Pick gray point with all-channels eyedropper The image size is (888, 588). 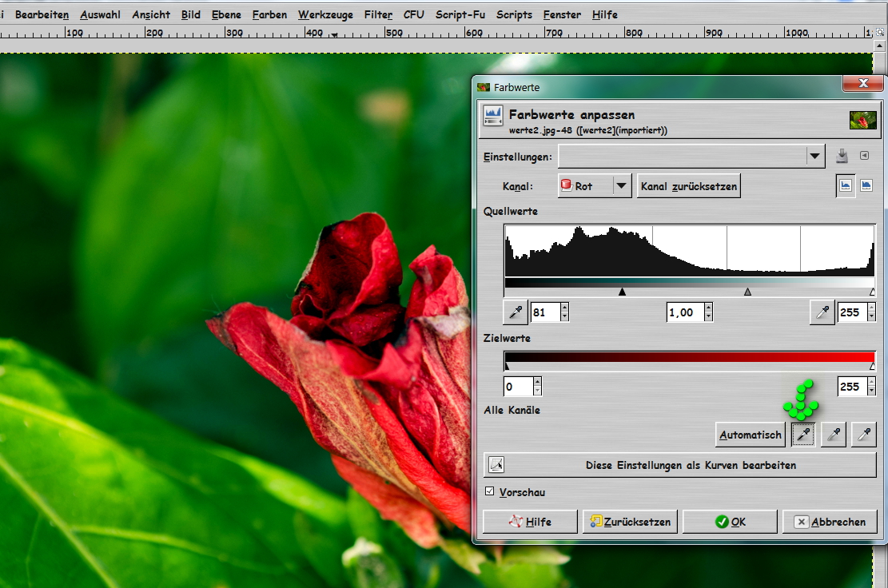833,435
